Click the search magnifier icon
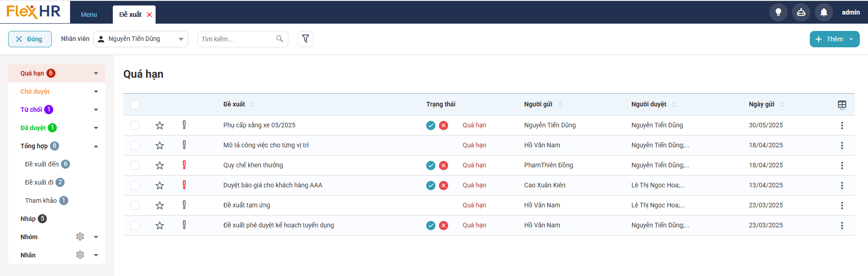Screen dimensions: 868x276 coord(280,39)
